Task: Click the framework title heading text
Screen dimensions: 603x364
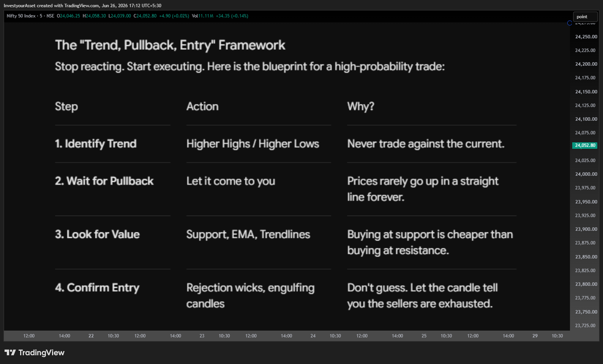Action: pyautogui.click(x=170, y=45)
